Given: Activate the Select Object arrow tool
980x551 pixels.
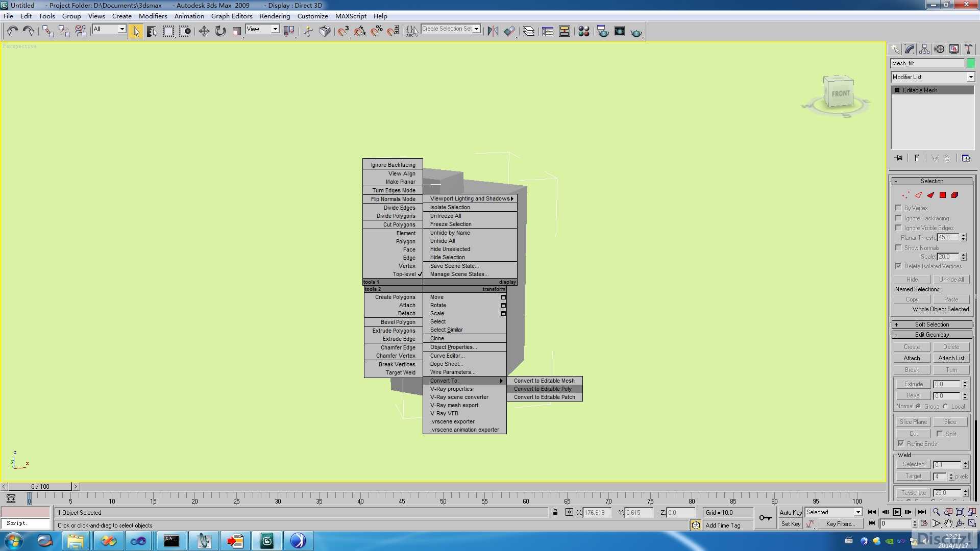Looking at the screenshot, I should (136, 31).
